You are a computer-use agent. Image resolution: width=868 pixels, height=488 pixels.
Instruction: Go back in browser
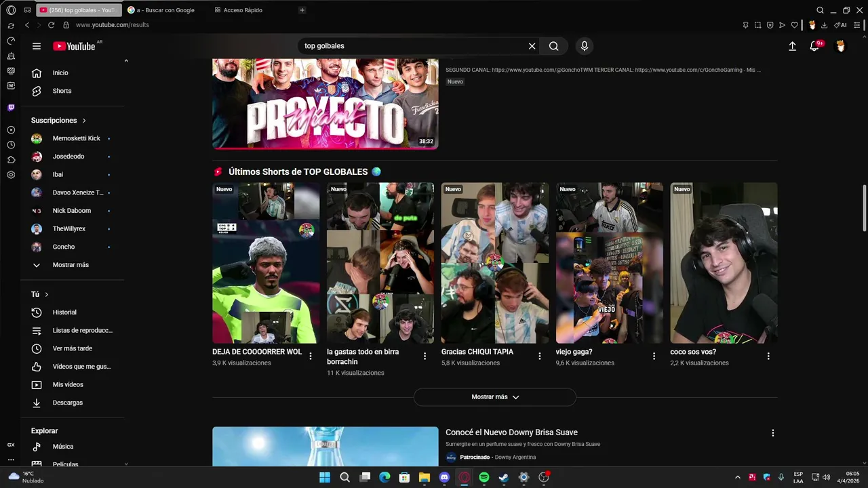tap(27, 25)
